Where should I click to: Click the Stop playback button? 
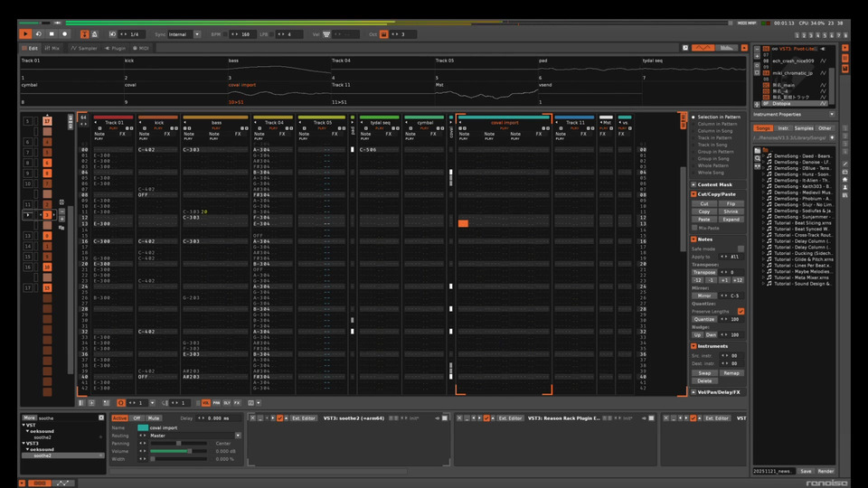[52, 34]
